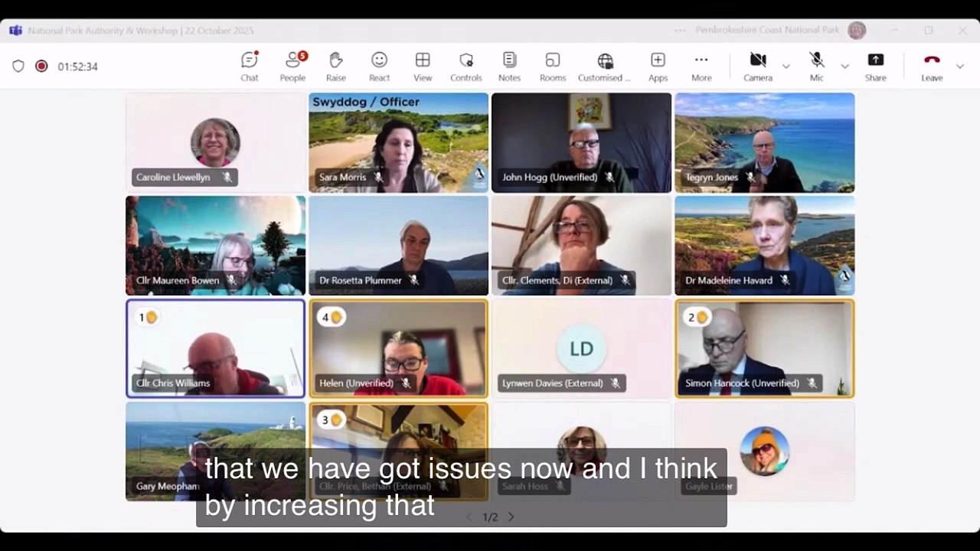This screenshot has width=980, height=551.
Task: Open the View layout options
Action: pyautogui.click(x=423, y=66)
